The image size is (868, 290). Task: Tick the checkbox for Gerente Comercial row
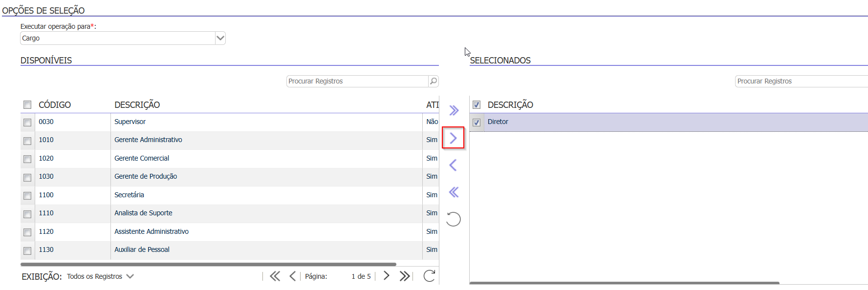click(x=27, y=159)
